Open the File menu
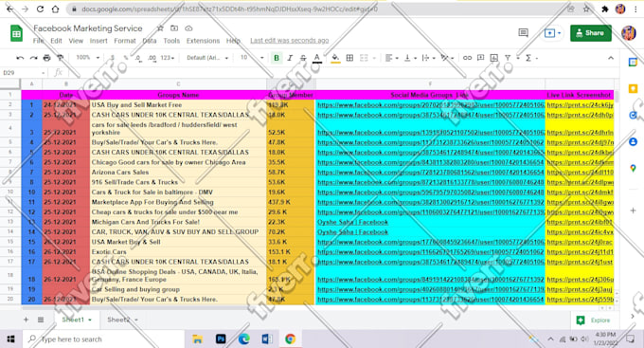644x348 pixels. tap(38, 41)
